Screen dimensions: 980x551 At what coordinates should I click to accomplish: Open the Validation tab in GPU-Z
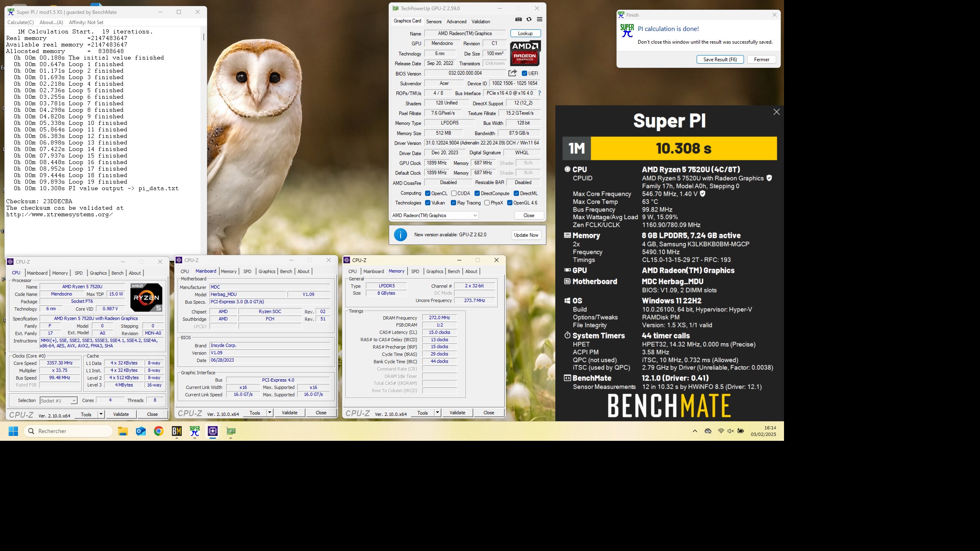tap(481, 22)
